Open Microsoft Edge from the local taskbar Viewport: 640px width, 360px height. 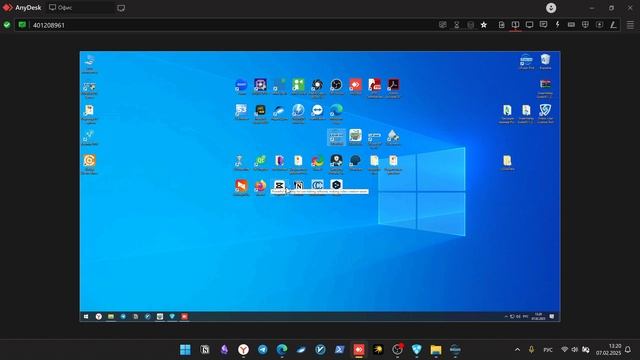(x=282, y=349)
